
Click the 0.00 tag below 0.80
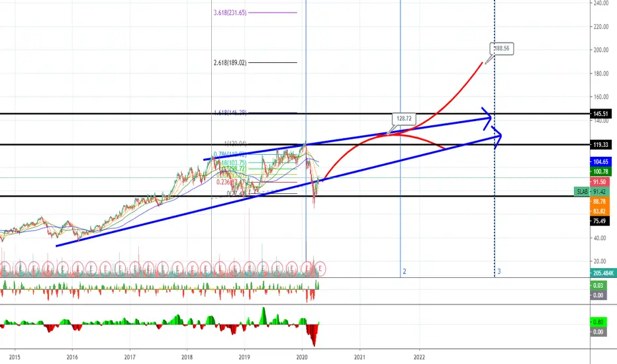pyautogui.click(x=598, y=332)
